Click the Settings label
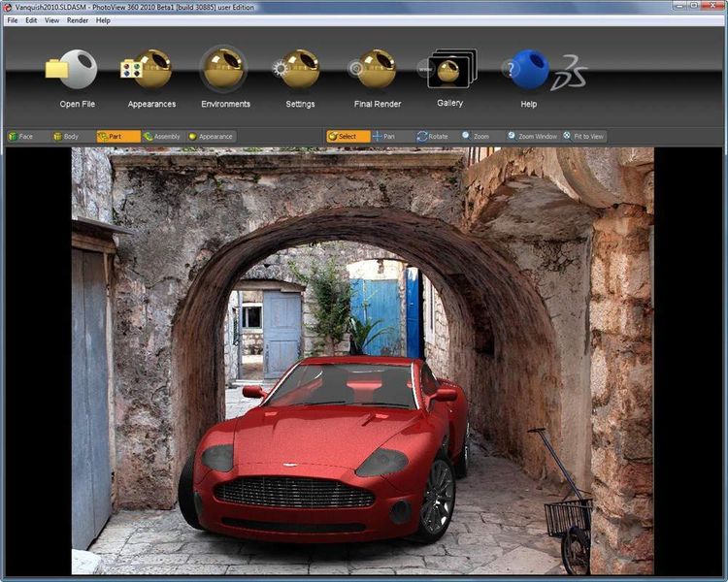 tap(300, 104)
